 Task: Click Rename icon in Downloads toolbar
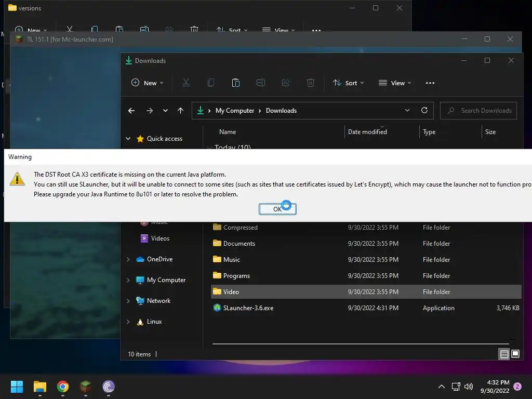[261, 83]
